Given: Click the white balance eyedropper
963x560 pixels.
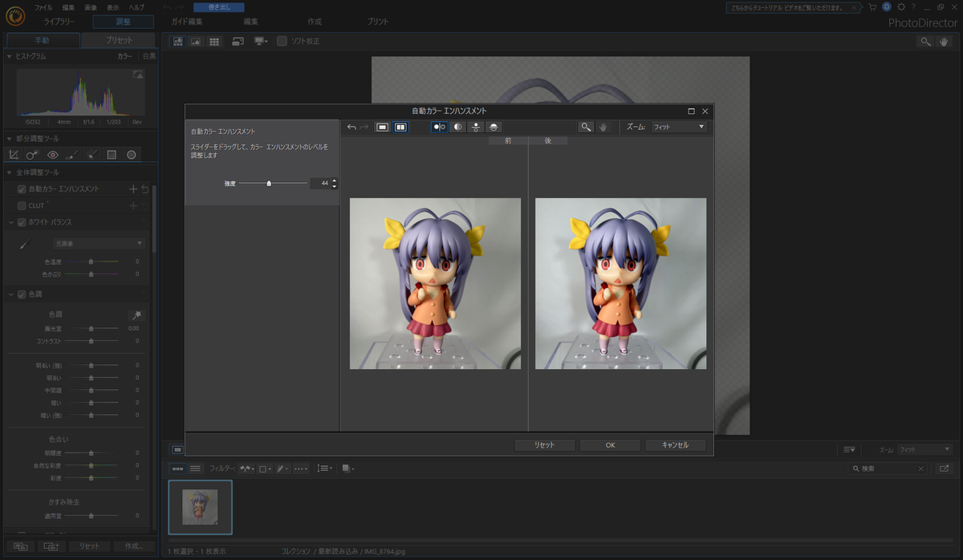Looking at the screenshot, I should 24,243.
